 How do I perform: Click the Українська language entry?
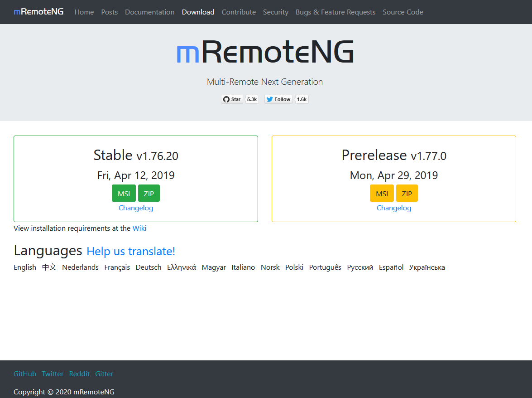pyautogui.click(x=427, y=267)
